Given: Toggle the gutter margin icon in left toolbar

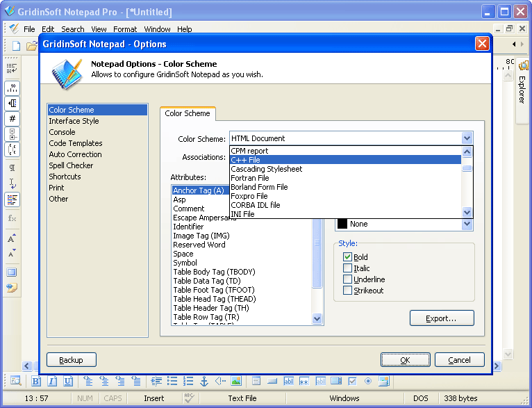Looking at the screenshot, I should 13,104.
